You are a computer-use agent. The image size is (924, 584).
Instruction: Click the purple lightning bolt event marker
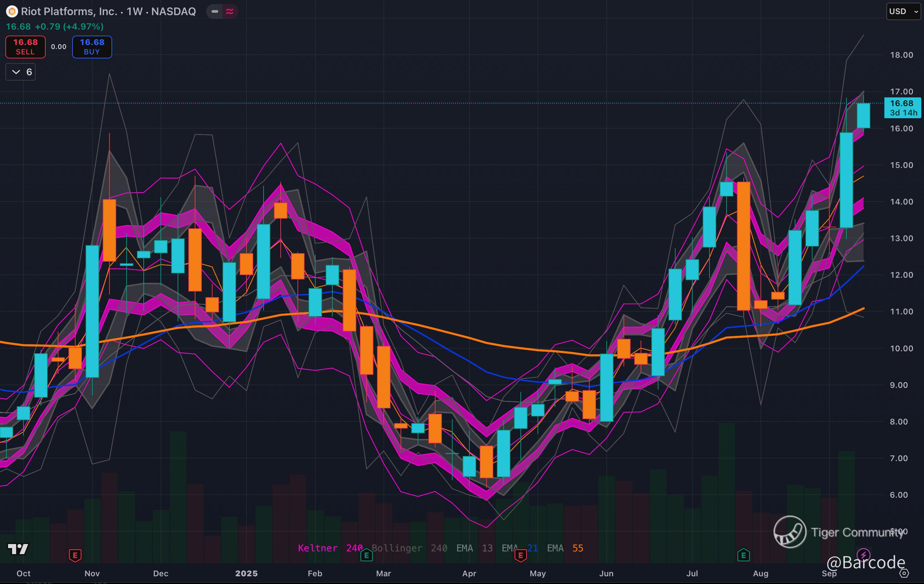coord(863,554)
